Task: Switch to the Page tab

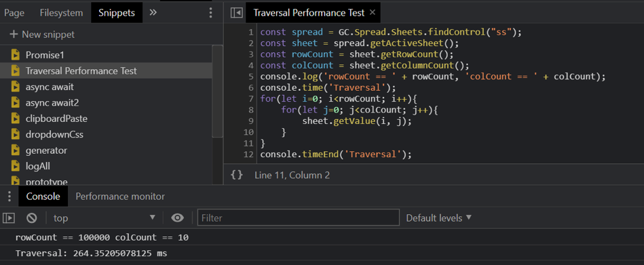Action: pyautogui.click(x=14, y=13)
